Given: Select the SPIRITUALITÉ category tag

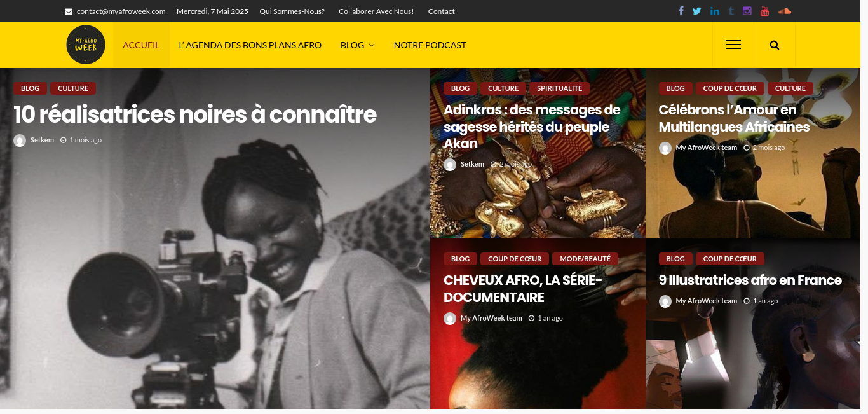Looking at the screenshot, I should point(559,88).
